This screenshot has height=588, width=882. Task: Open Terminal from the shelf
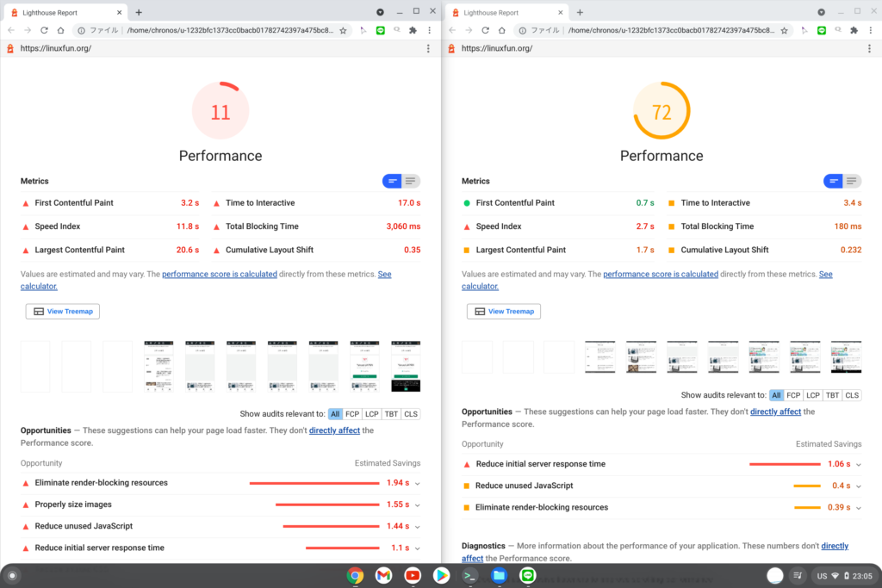[469, 575]
